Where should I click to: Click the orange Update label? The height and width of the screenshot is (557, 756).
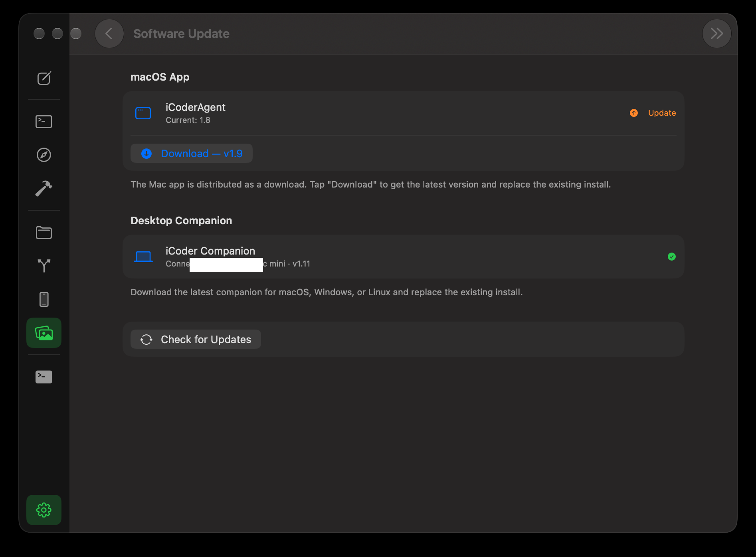tap(662, 113)
